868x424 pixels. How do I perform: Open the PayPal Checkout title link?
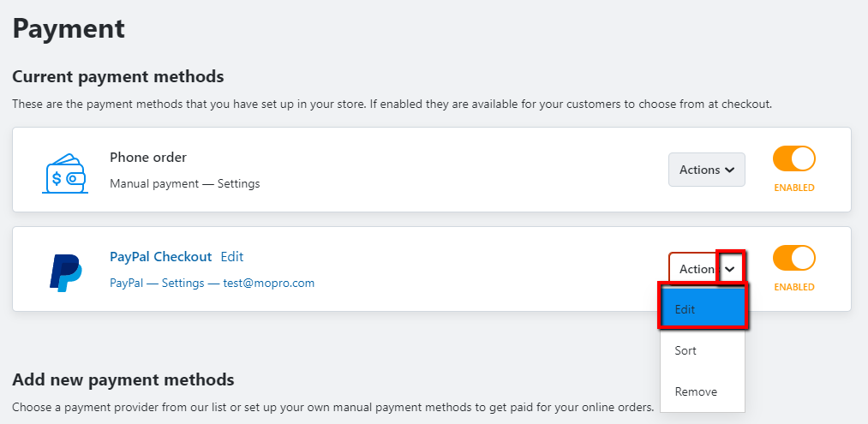161,257
